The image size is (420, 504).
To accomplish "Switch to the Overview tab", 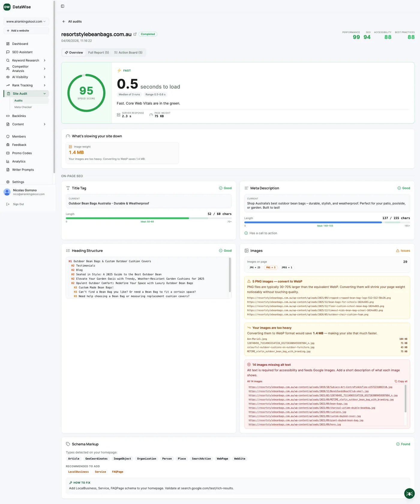I will (74, 52).
